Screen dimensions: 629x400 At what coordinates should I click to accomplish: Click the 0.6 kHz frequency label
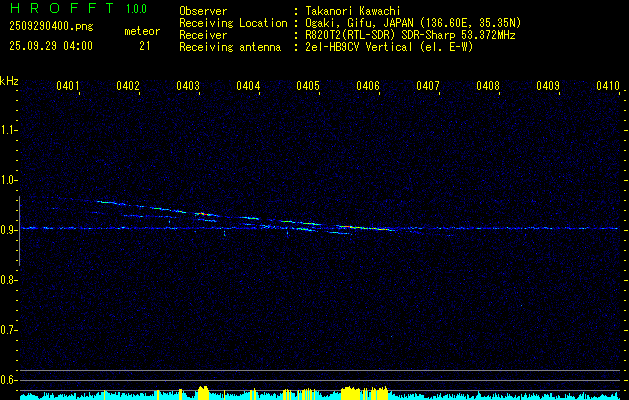pyautogui.click(x=8, y=380)
